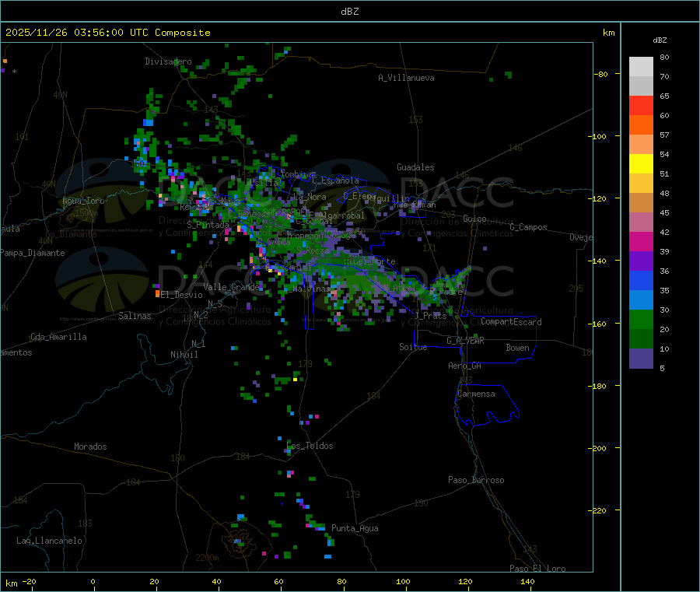Click the Paso_El_Loro map label
The width and height of the screenshot is (700, 592).
pos(537,569)
